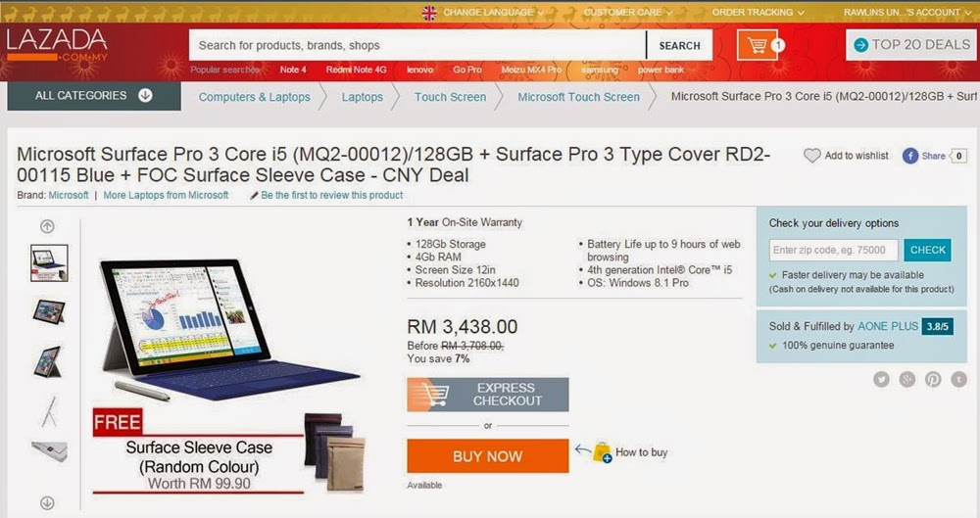Show previous thumbnails with up arrow

tap(47, 226)
